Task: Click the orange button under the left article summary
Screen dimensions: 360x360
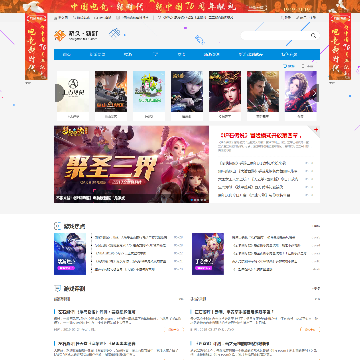Action: point(174,329)
